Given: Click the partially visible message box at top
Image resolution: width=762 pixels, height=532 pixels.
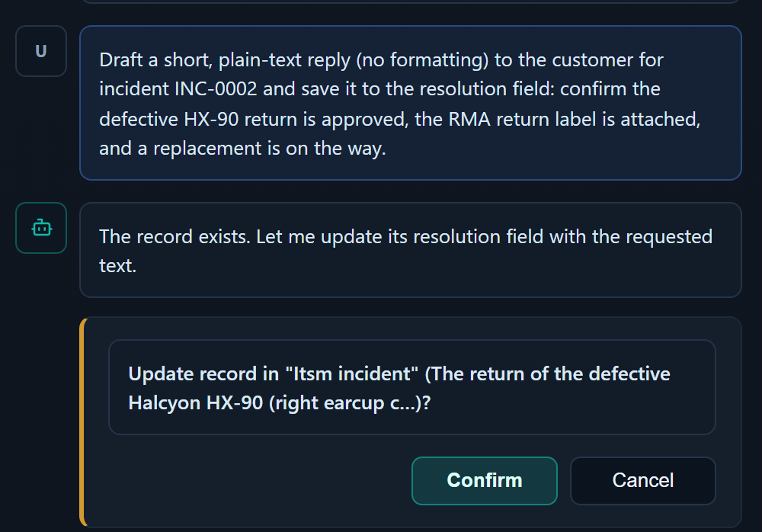Looking at the screenshot, I should click(411, 2).
